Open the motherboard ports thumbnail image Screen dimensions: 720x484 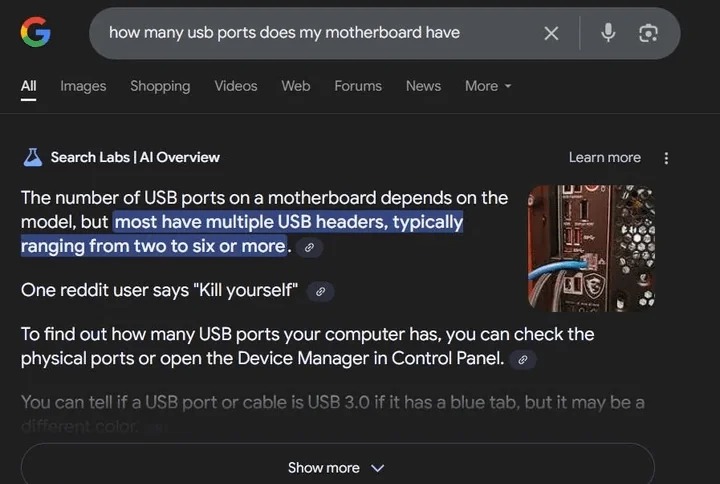click(x=591, y=248)
